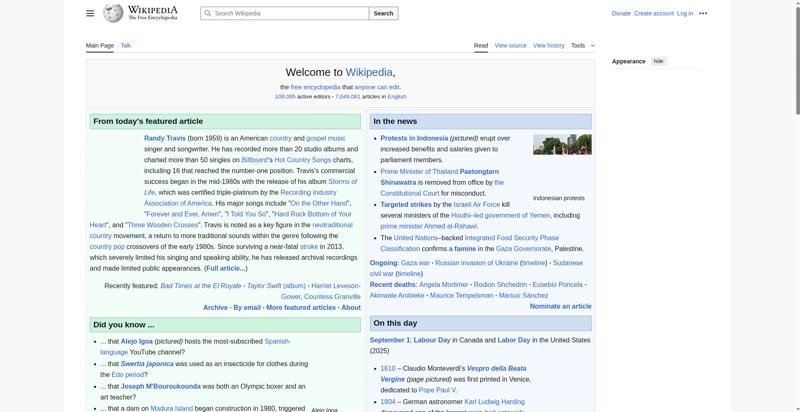Focus the Search Wikipedia input field
The image size is (800, 412).
coord(285,13)
